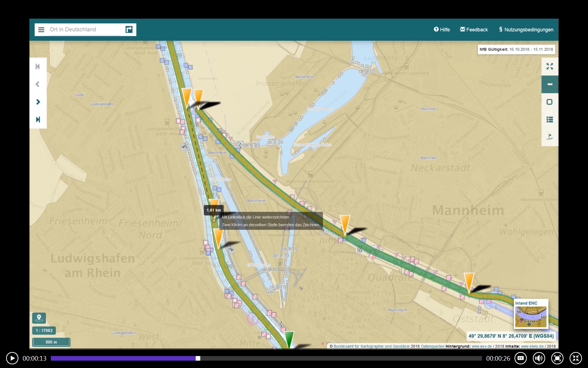Open Datenquellen link in attribution
The height and width of the screenshot is (368, 588).
coord(433,346)
